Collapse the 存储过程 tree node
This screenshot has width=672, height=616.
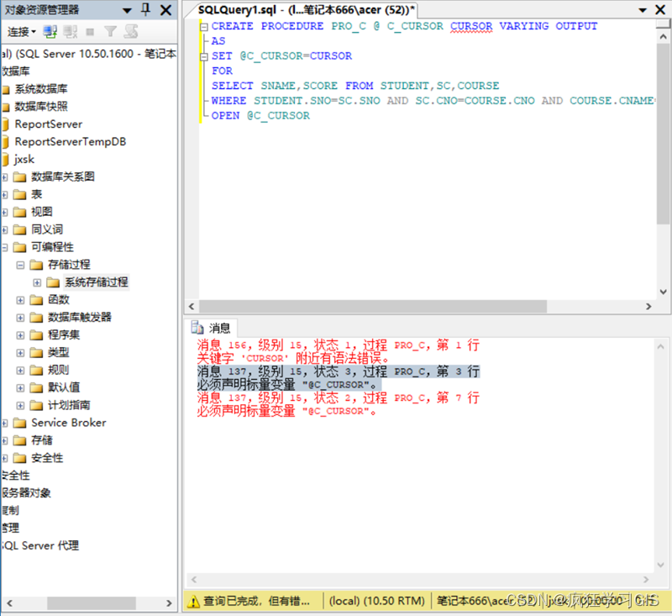click(x=20, y=265)
